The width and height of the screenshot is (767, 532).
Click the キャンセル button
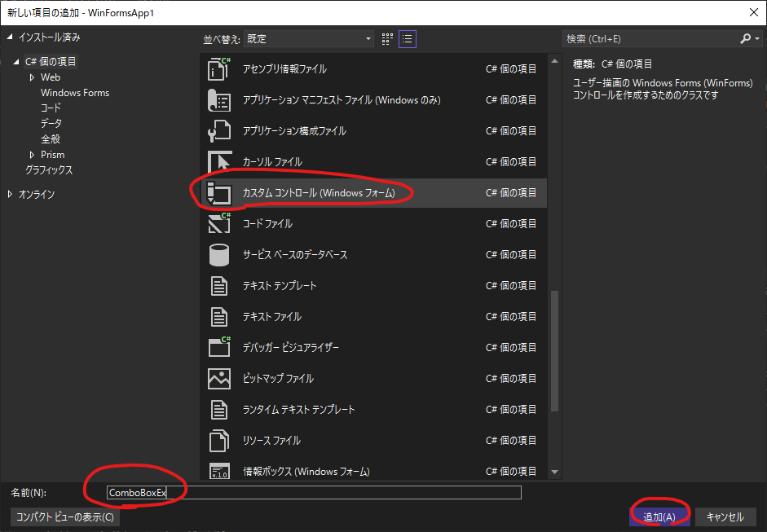tap(725, 517)
